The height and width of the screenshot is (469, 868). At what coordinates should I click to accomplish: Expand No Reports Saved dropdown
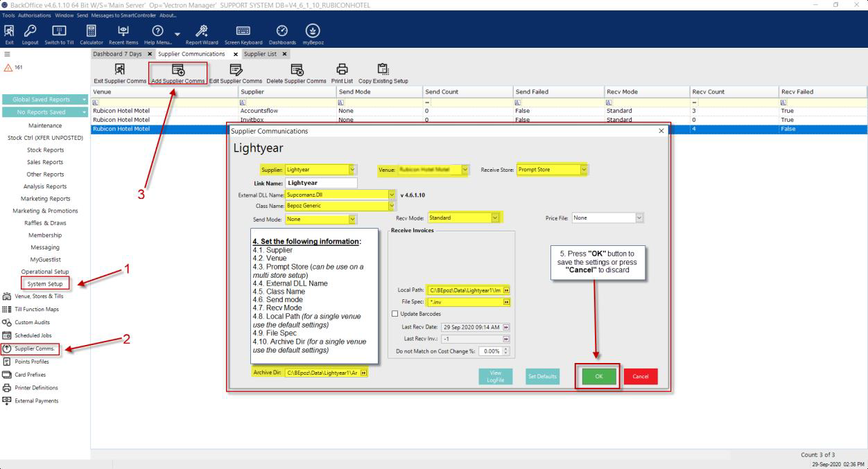(x=85, y=112)
